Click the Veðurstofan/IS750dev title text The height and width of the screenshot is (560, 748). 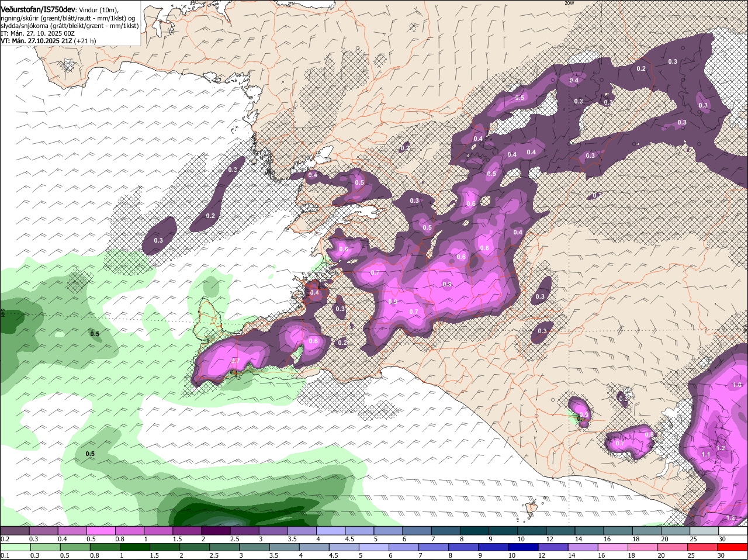tap(37, 9)
